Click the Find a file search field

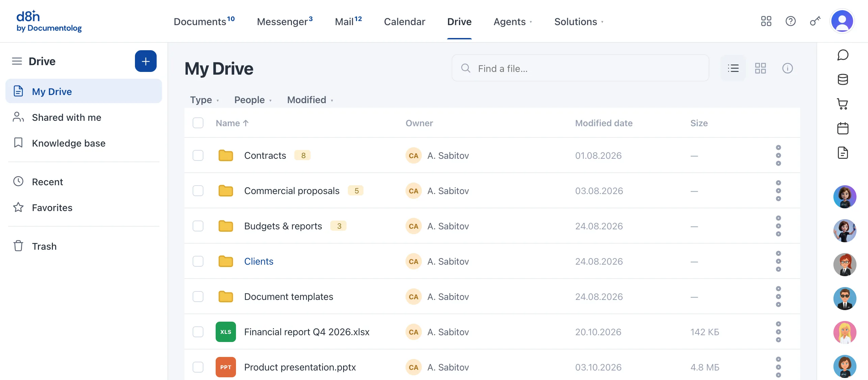click(x=580, y=68)
